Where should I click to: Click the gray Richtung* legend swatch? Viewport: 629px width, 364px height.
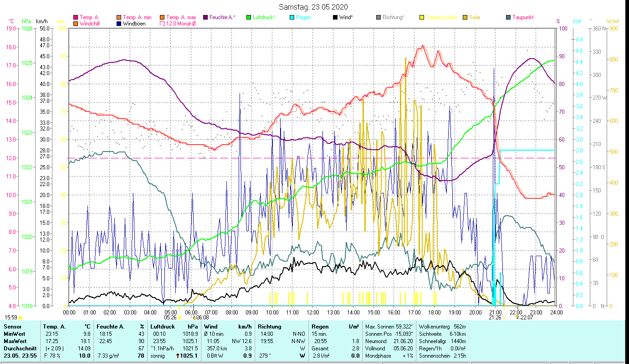(x=378, y=17)
